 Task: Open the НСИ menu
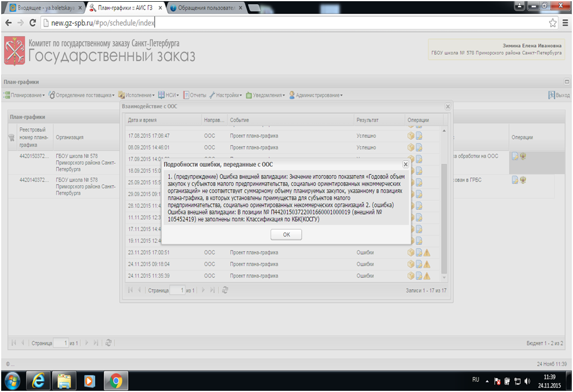click(169, 95)
